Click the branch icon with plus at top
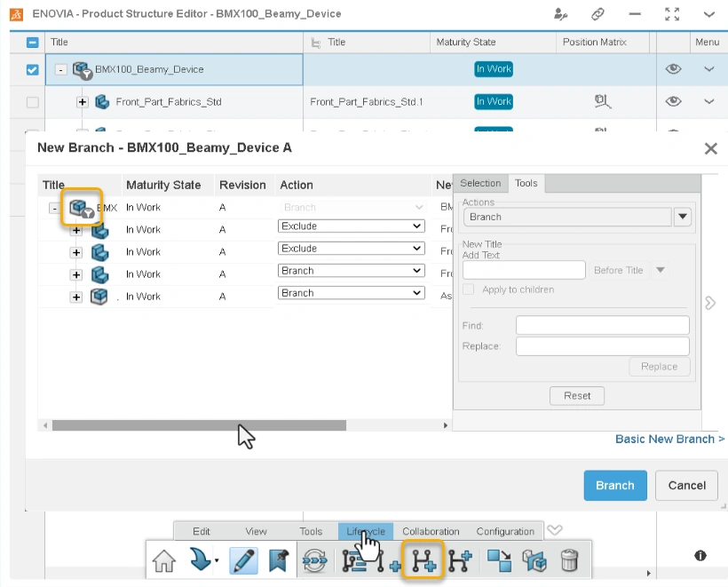Viewport: 728px width, 587px height. [460, 560]
